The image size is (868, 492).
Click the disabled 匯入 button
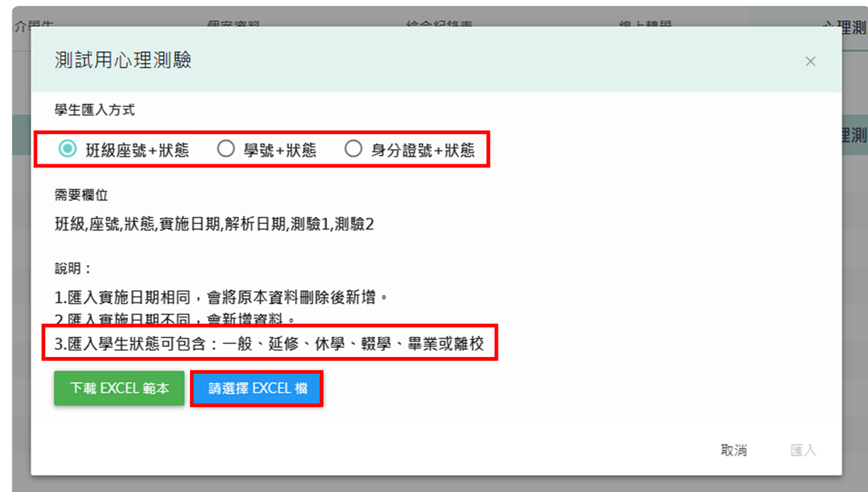803,450
